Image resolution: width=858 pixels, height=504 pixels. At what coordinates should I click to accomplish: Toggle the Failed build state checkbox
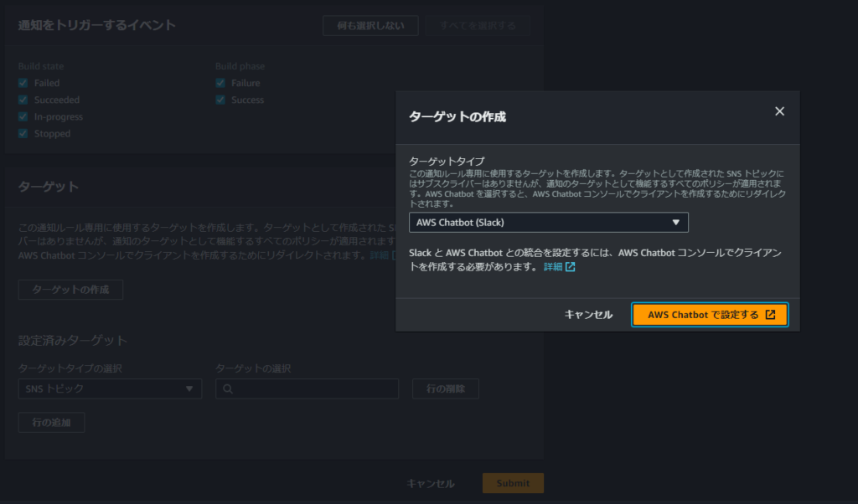click(23, 83)
